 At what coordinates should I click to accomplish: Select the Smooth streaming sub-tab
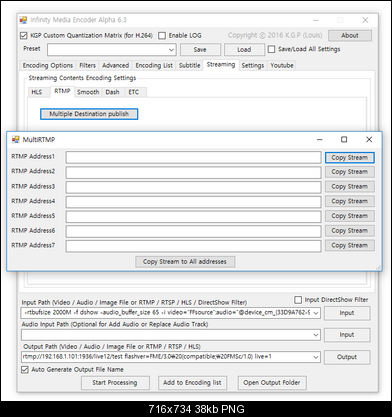pyautogui.click(x=88, y=92)
